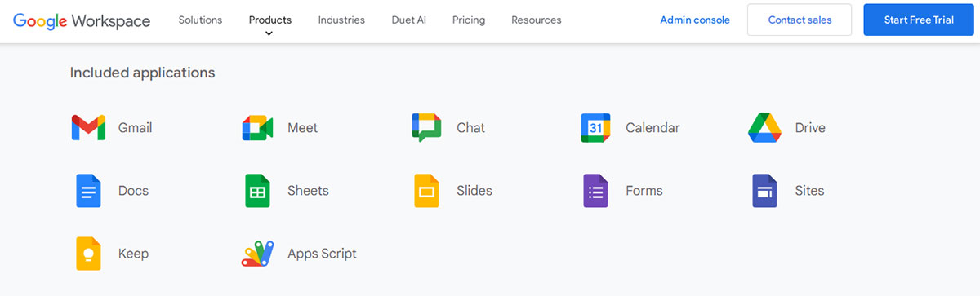Click the purple Forms icon
Viewport: 980px width, 296px height.
click(595, 191)
